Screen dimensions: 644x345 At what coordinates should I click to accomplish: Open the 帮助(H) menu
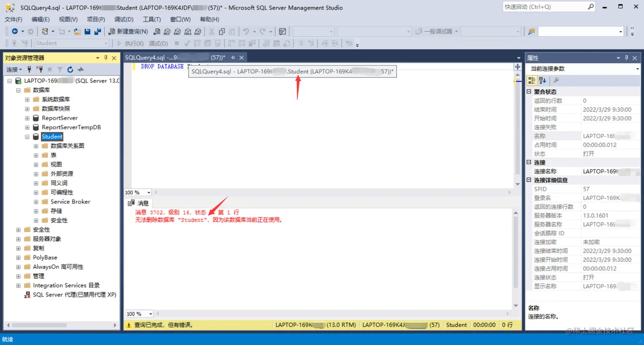pyautogui.click(x=210, y=19)
